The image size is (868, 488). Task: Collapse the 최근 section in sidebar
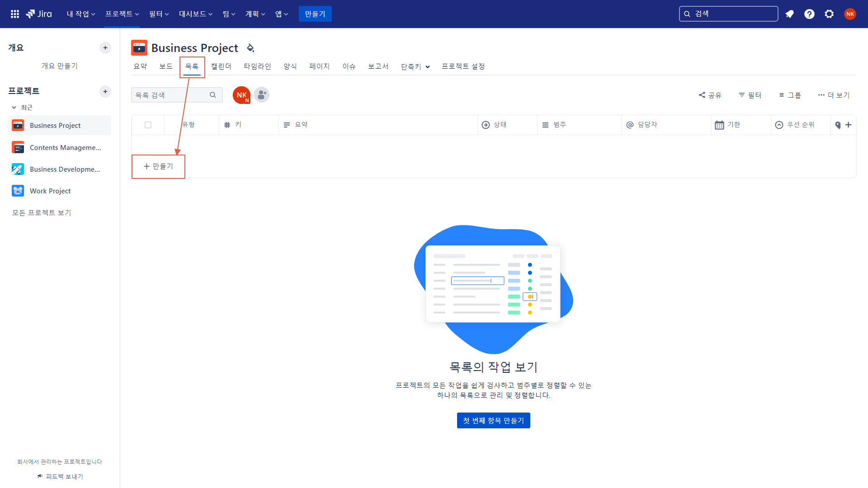click(x=22, y=108)
